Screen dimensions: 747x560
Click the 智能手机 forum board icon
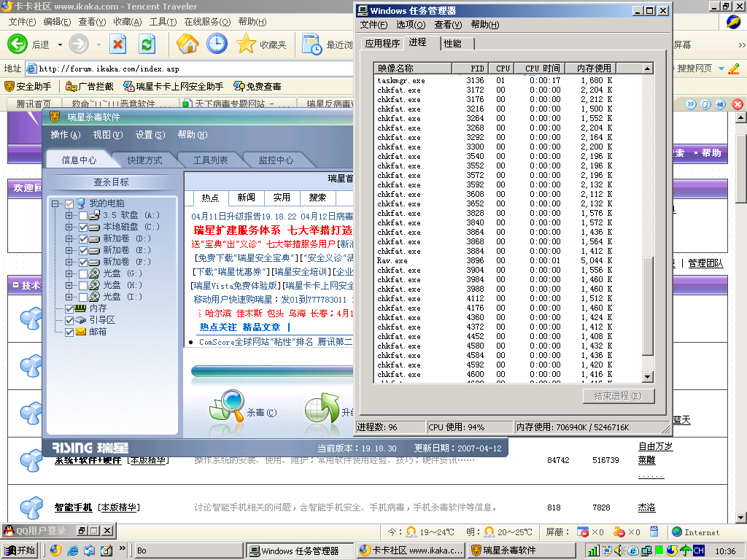tap(31, 507)
